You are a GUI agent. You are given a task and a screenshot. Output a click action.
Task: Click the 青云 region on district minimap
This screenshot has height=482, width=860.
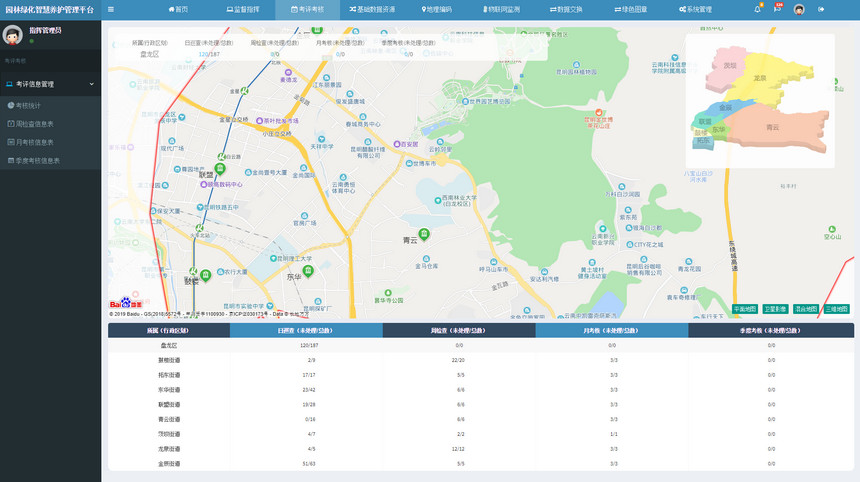pyautogui.click(x=772, y=128)
